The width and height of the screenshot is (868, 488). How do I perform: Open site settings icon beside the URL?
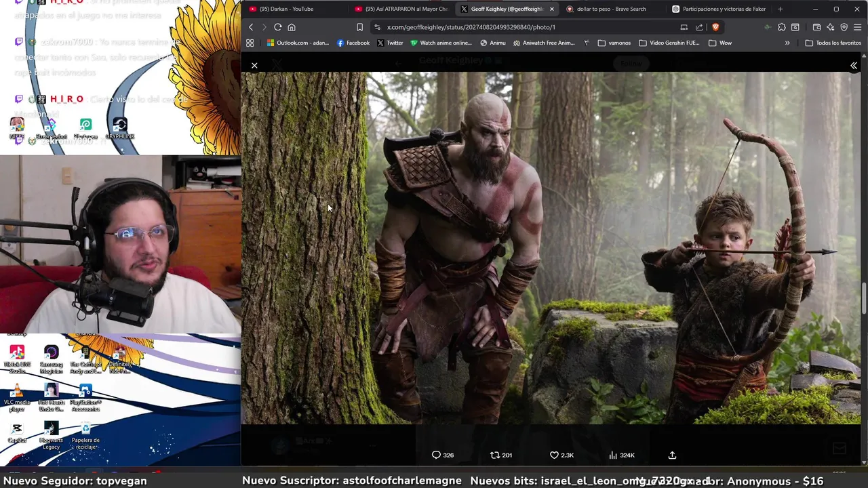(377, 27)
